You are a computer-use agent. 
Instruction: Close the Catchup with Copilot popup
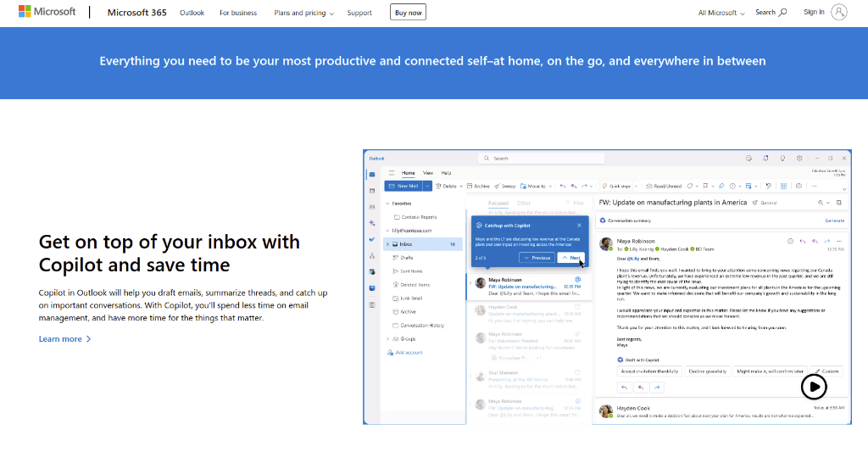[579, 226]
